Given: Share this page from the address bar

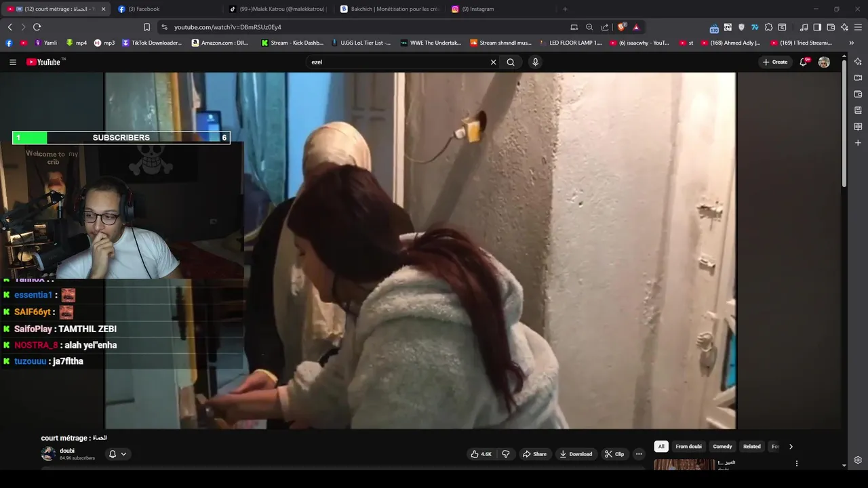Looking at the screenshot, I should pos(605,27).
